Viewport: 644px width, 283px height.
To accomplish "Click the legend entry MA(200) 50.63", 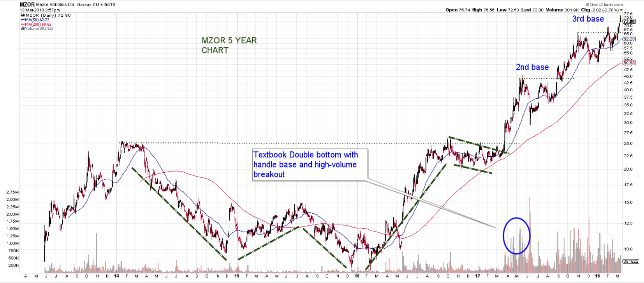I will (38, 24).
